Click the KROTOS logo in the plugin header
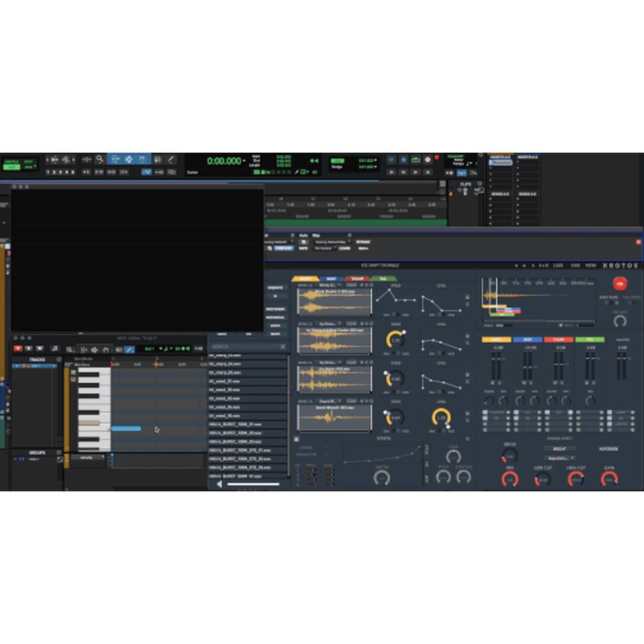Viewport: 644px width, 644px height. click(x=620, y=265)
